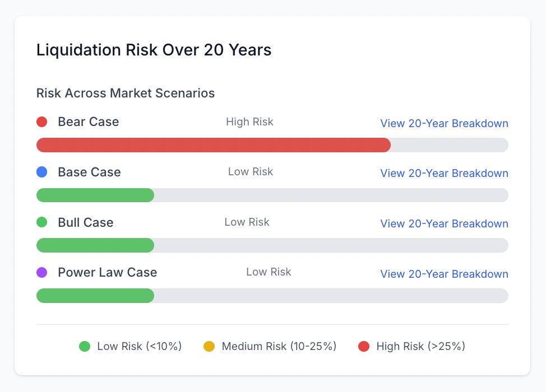Click the Risk Across Market Scenarios subtitle
The image size is (546, 392).
point(126,93)
